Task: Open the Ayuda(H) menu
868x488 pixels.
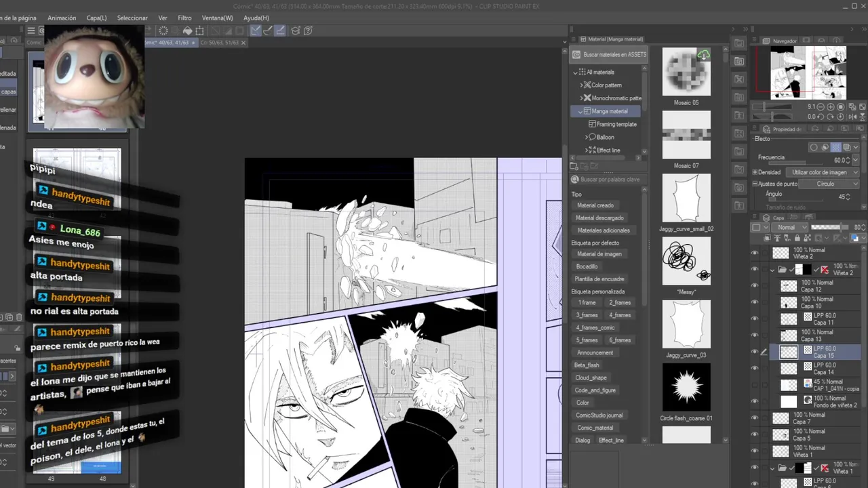Action: tap(256, 18)
